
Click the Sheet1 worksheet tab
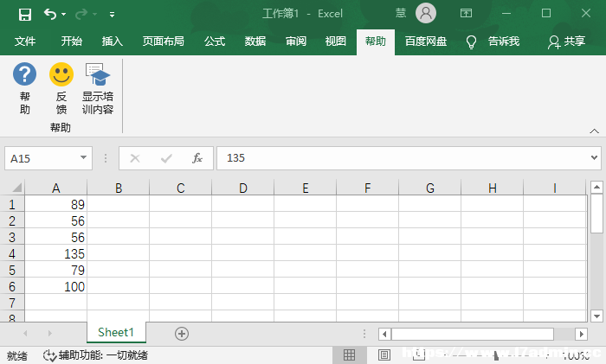click(116, 332)
